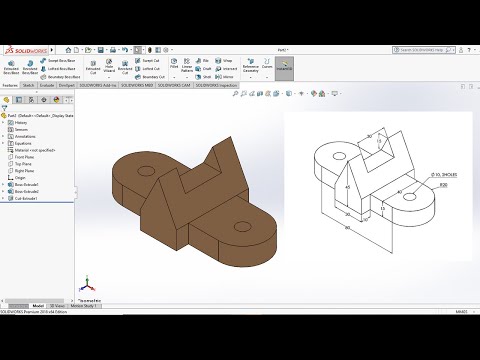Open the FeatureManager Design Tree tab
This screenshot has width=480, height=360.
[6, 100]
